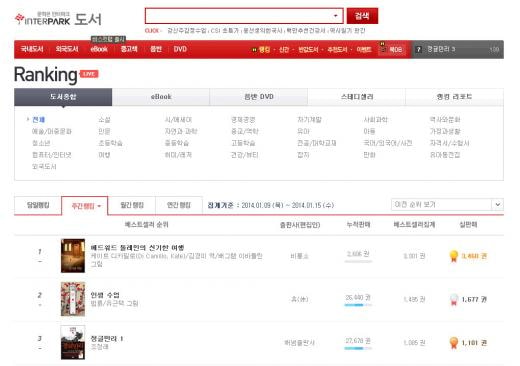The image size is (520, 366).
Task: Open 국내도서 in red navigation bar
Action: click(x=32, y=49)
